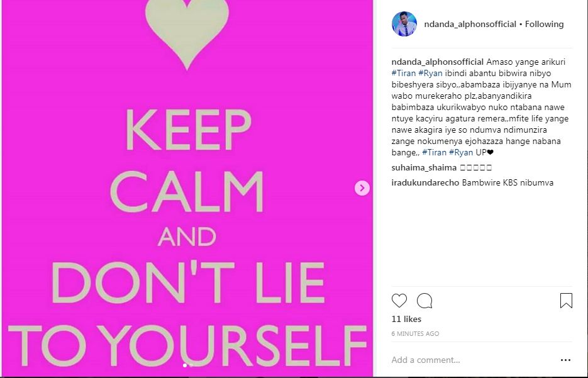The height and width of the screenshot is (378, 588).
Task: Select the first carousel dot indicator
Action: [184, 365]
